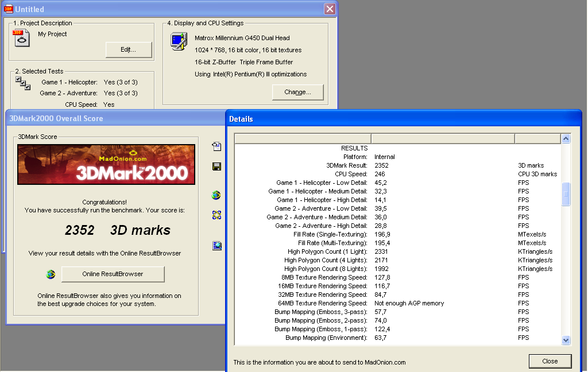Image resolution: width=588 pixels, height=372 pixels.
Task: Click the 3DMark icon in Untitled title bar
Action: click(9, 9)
